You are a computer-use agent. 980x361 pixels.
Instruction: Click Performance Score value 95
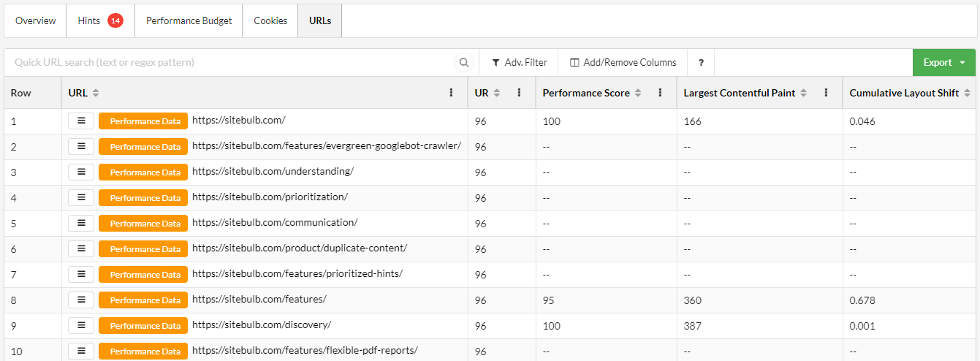pos(549,300)
